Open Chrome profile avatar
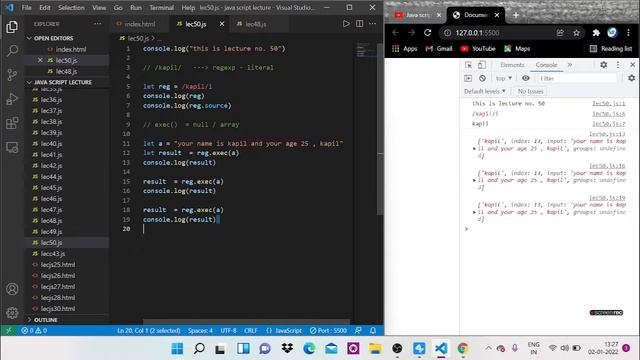The width and height of the screenshot is (640, 360). tap(612, 33)
